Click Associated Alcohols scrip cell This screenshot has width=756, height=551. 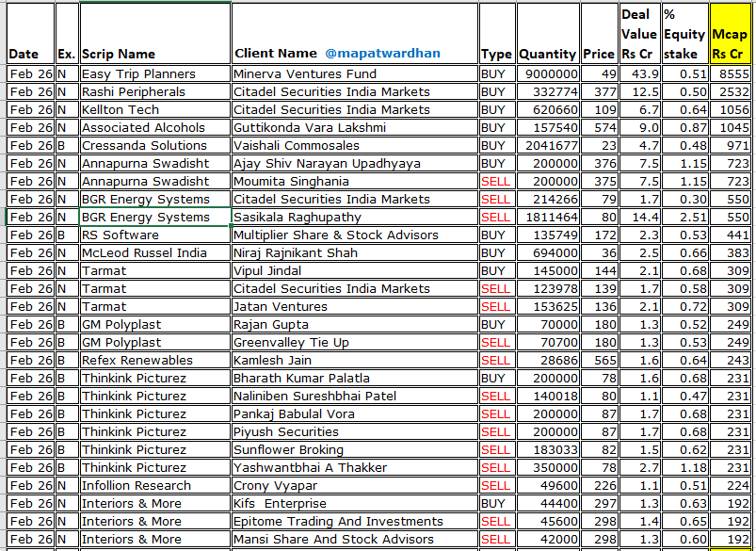(x=154, y=127)
